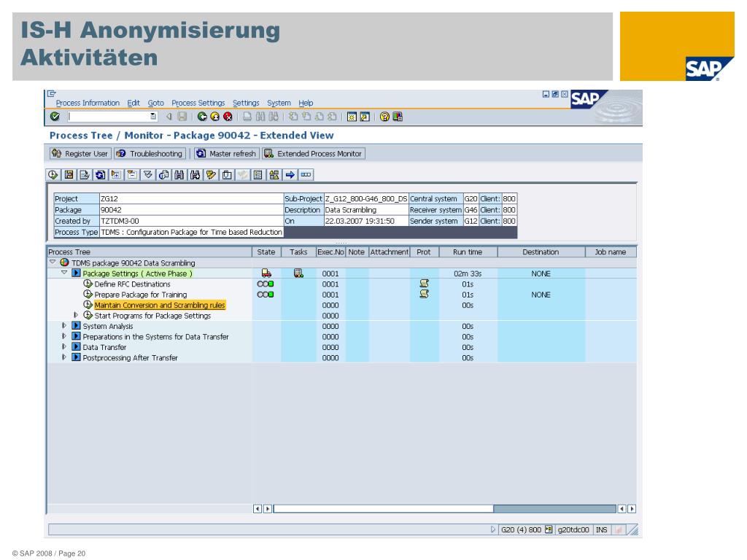The height and width of the screenshot is (560, 747).
Task: Click the Collapse subtree toolbar icon
Action: 132,175
